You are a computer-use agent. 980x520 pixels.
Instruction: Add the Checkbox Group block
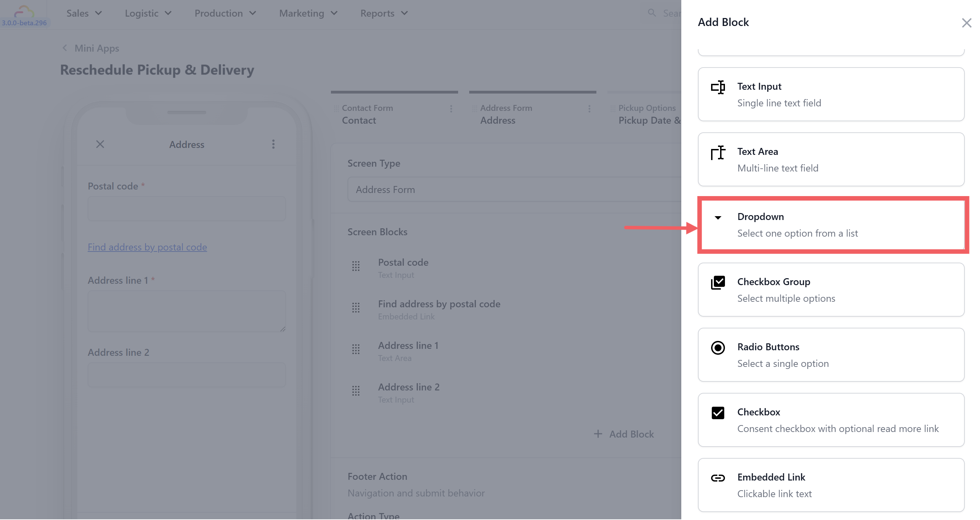pos(831,290)
